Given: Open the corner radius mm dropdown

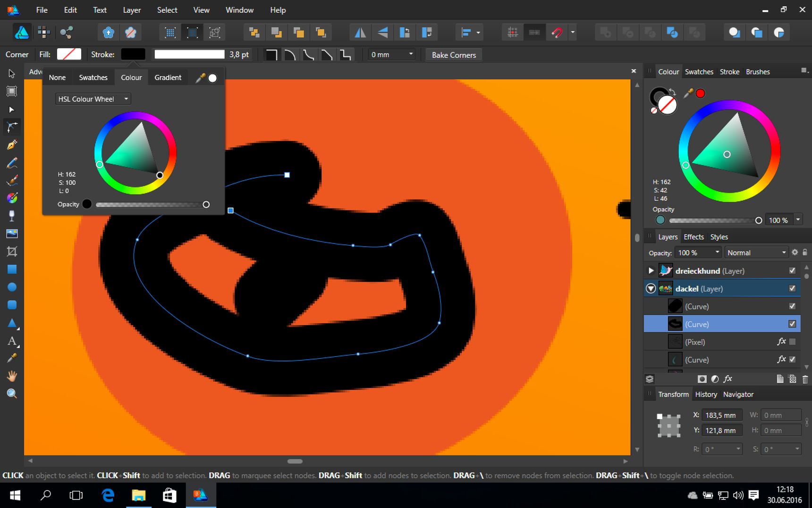Looking at the screenshot, I should coord(411,54).
